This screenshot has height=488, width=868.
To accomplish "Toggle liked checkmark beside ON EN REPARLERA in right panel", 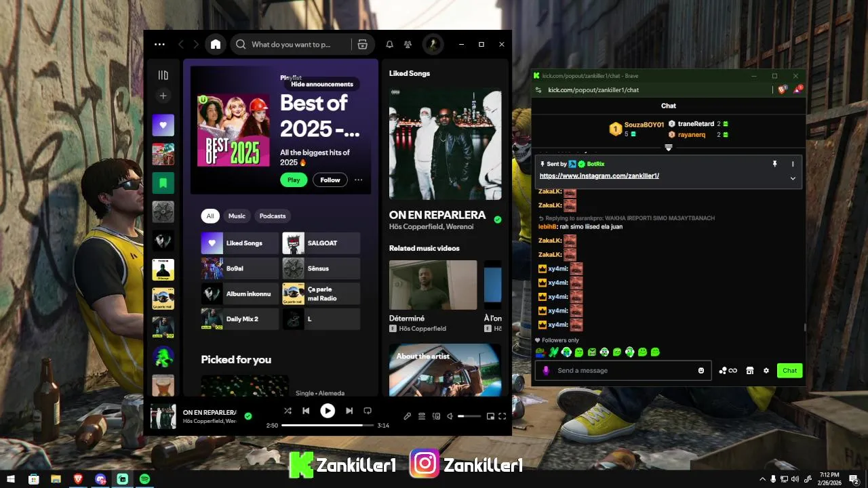I will click(498, 220).
